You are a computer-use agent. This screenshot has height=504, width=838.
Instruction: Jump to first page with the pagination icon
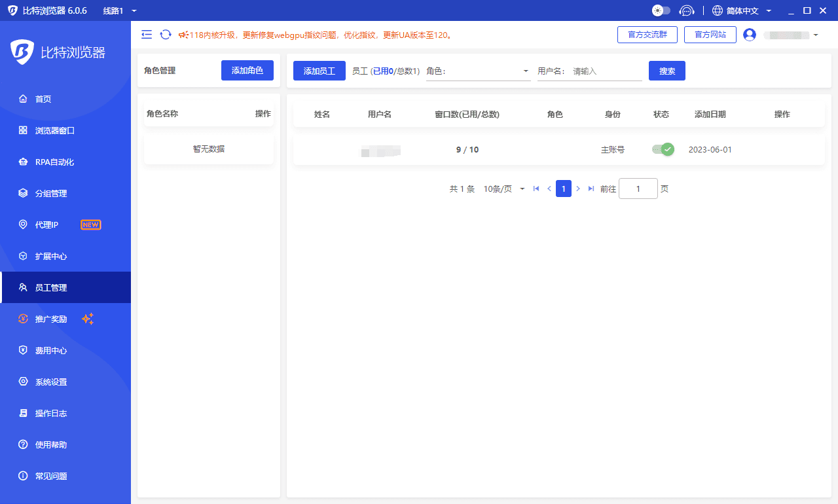(536, 189)
